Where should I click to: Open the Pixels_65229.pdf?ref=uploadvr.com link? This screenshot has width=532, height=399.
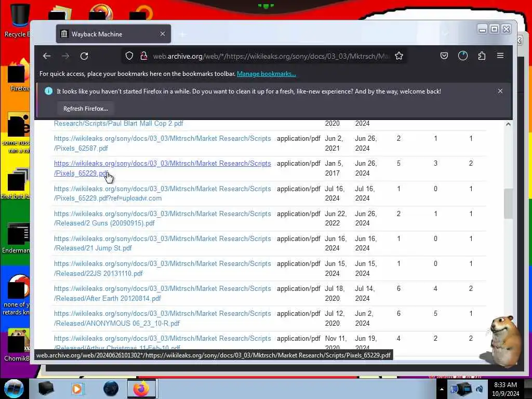coord(162,193)
